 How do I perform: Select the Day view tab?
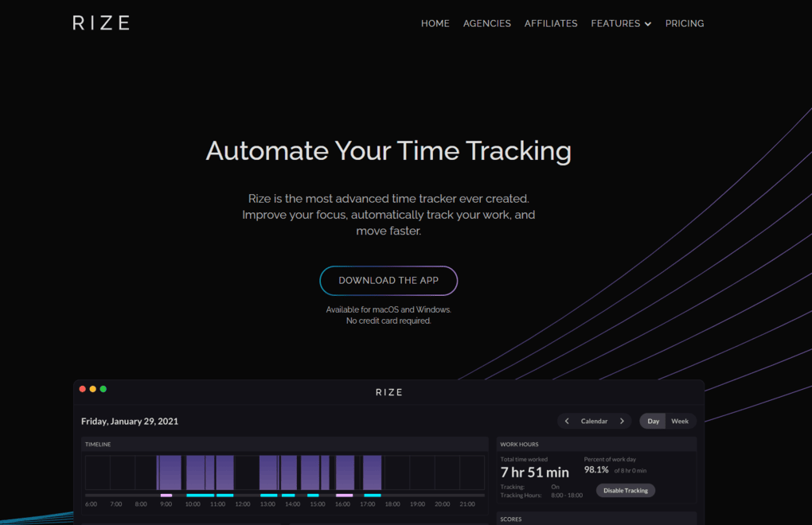tap(652, 421)
